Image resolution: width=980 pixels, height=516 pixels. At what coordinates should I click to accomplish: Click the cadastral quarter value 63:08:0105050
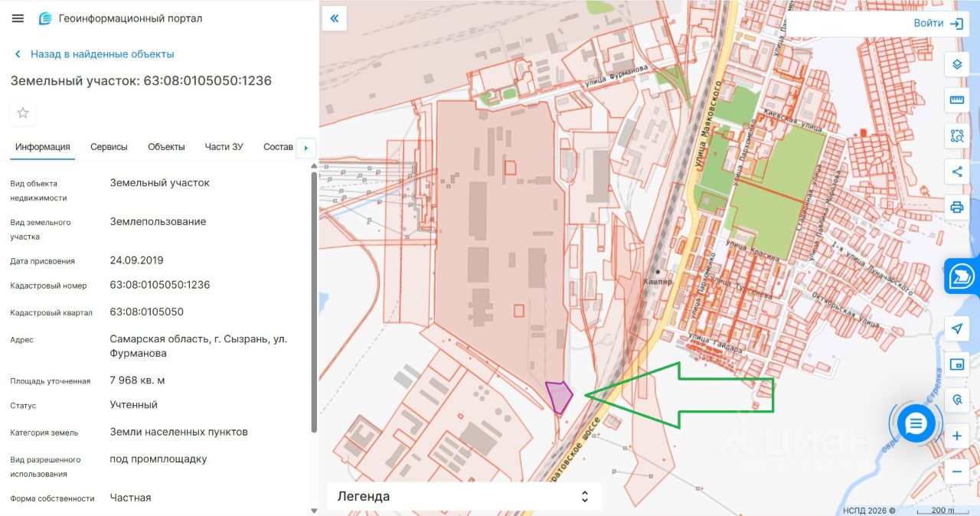pos(147,312)
